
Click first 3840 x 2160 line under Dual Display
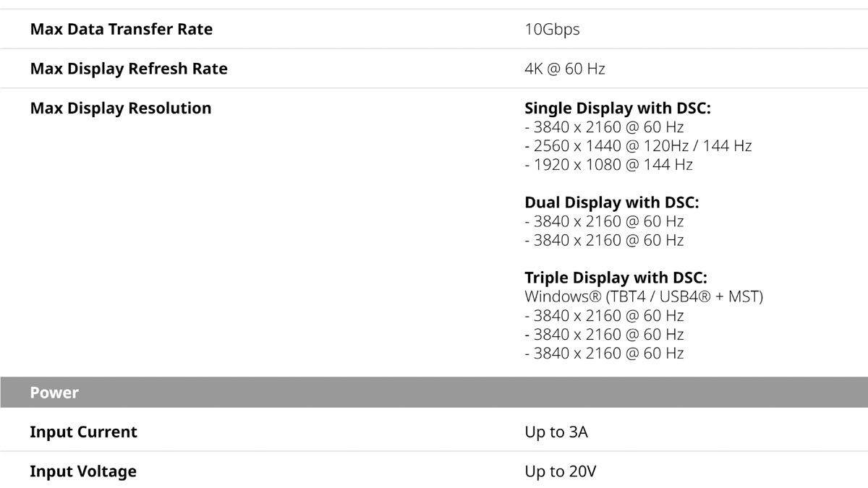pos(604,221)
